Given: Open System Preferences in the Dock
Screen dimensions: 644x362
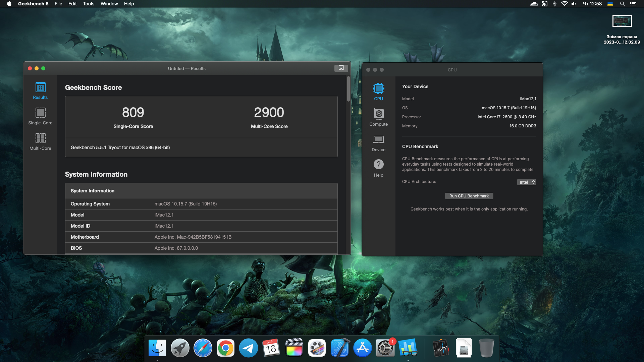Looking at the screenshot, I should pyautogui.click(x=385, y=348).
